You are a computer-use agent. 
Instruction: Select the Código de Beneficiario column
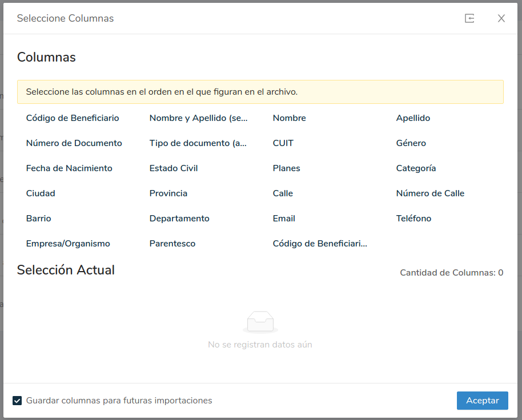pyautogui.click(x=73, y=118)
